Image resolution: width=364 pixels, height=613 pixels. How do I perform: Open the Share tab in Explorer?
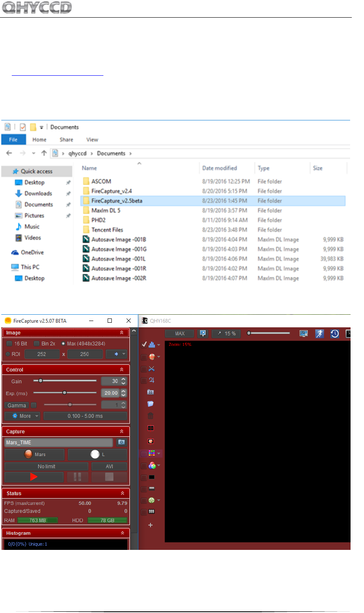click(x=66, y=140)
